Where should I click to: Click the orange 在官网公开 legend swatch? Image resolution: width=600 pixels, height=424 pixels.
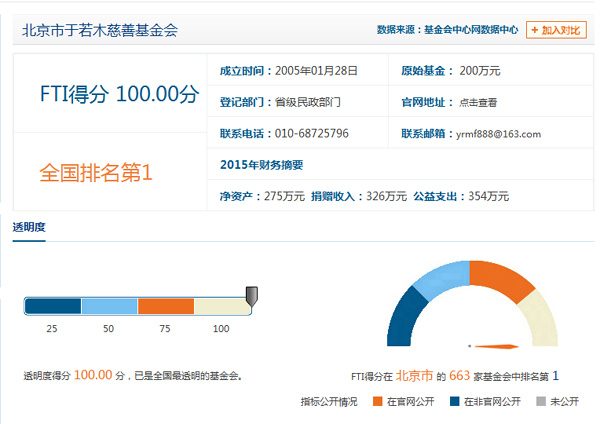point(377,401)
